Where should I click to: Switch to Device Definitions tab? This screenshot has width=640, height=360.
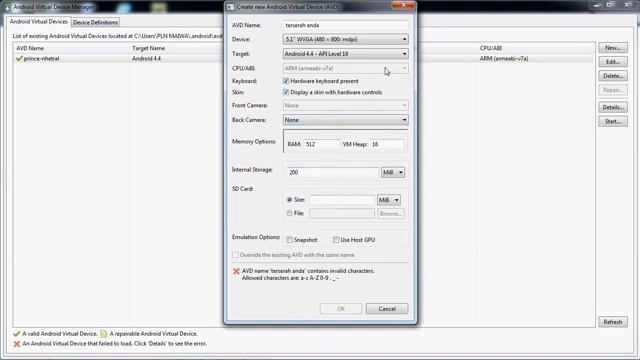click(96, 22)
